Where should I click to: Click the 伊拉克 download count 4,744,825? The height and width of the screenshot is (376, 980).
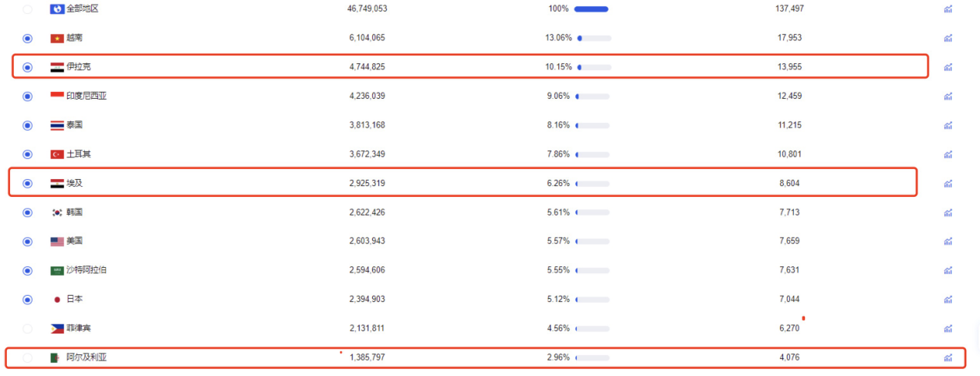[367, 67]
